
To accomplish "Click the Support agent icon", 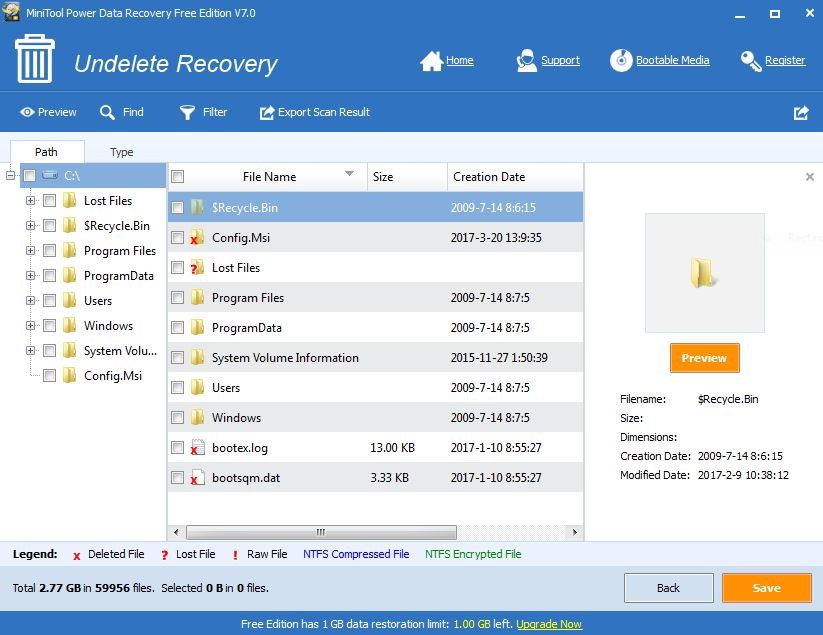I will click(526, 61).
